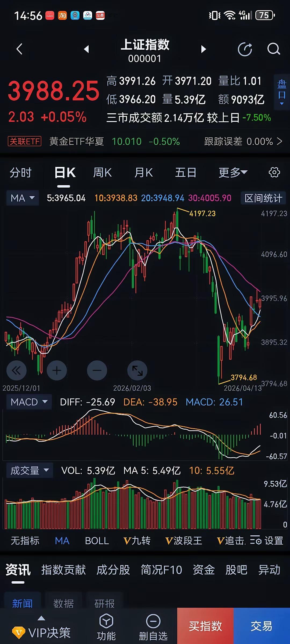Select 日K chart tab

coord(65,173)
